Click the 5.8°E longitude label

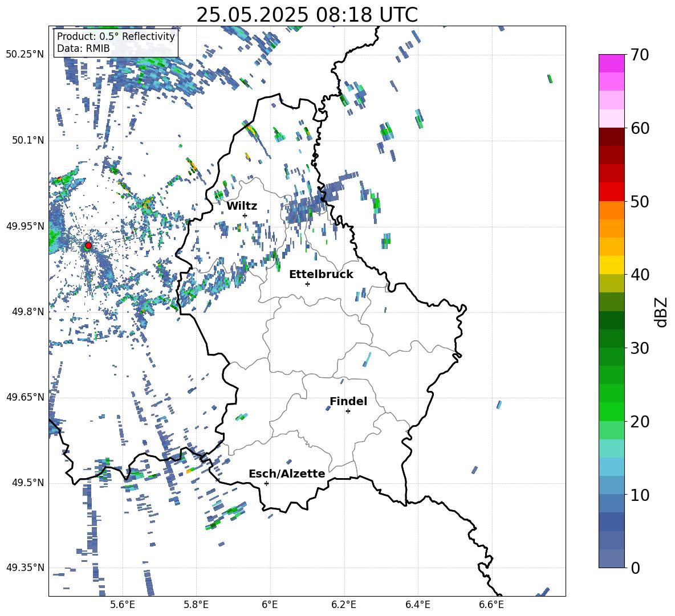[196, 605]
